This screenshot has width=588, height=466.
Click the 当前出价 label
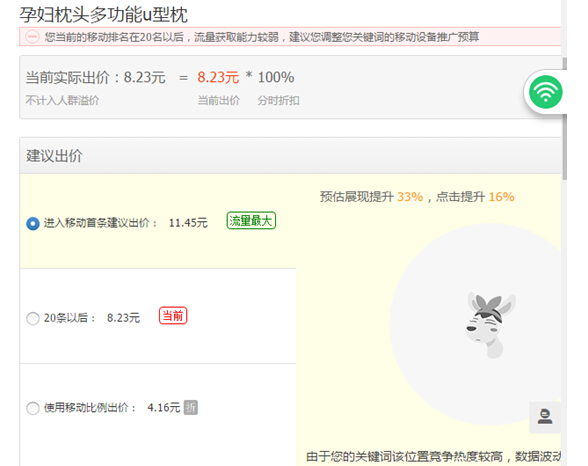pos(219,100)
